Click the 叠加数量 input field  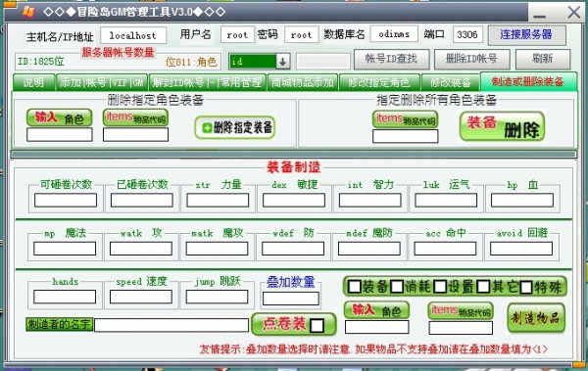coord(291,299)
